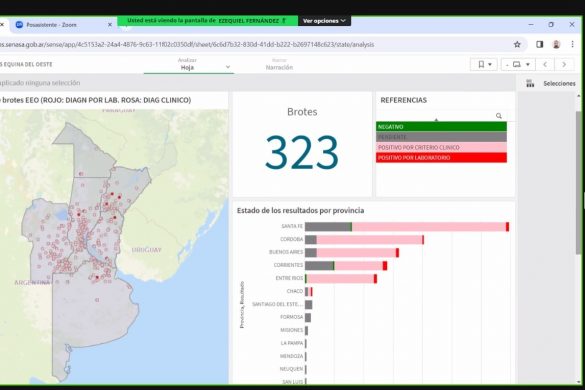The height and width of the screenshot is (390, 585).
Task: Open the Chrome profile avatar
Action: pyautogui.click(x=556, y=44)
